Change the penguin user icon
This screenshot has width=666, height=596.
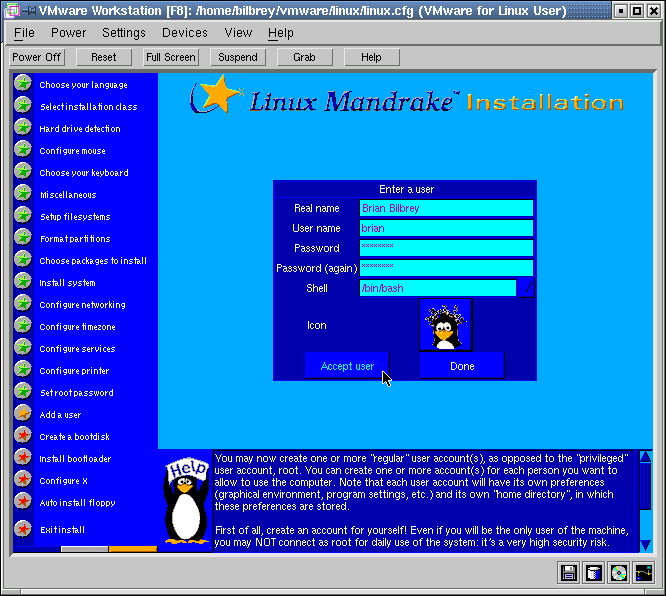(x=445, y=325)
